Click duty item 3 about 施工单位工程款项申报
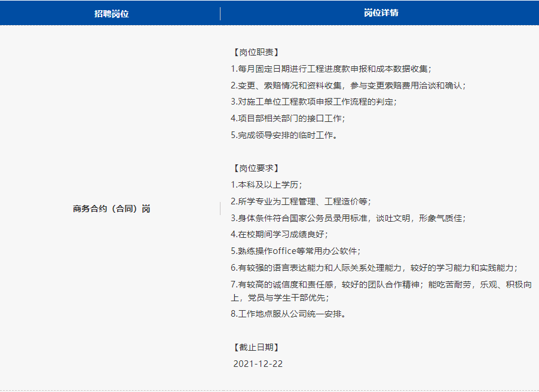Screen dimensions: 539x392 317,102
